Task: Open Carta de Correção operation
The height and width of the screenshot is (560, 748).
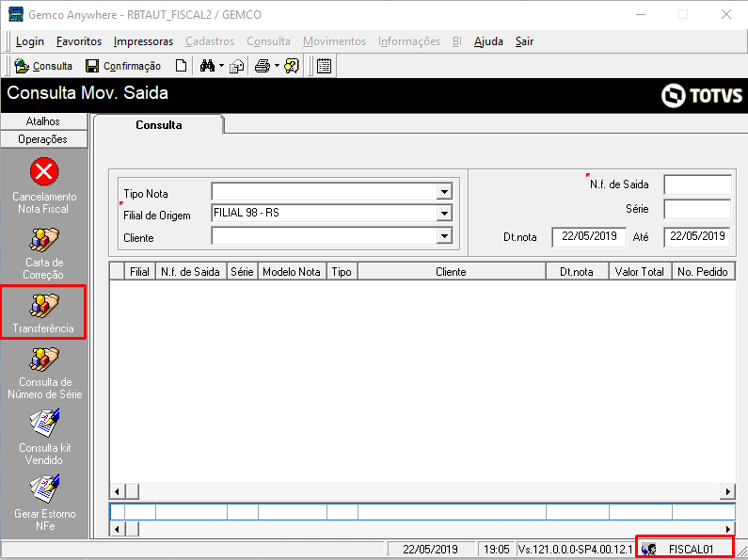Action: [x=44, y=254]
